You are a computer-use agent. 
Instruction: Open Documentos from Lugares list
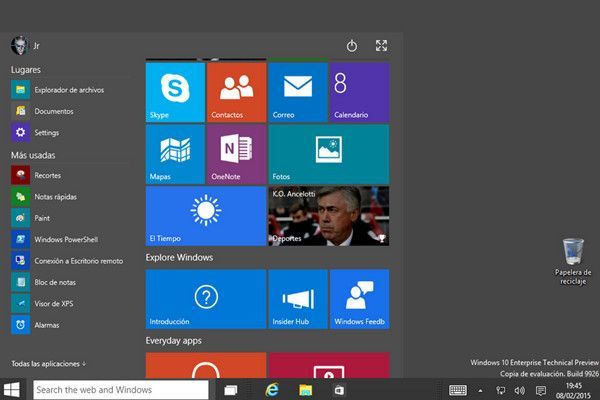point(69,111)
